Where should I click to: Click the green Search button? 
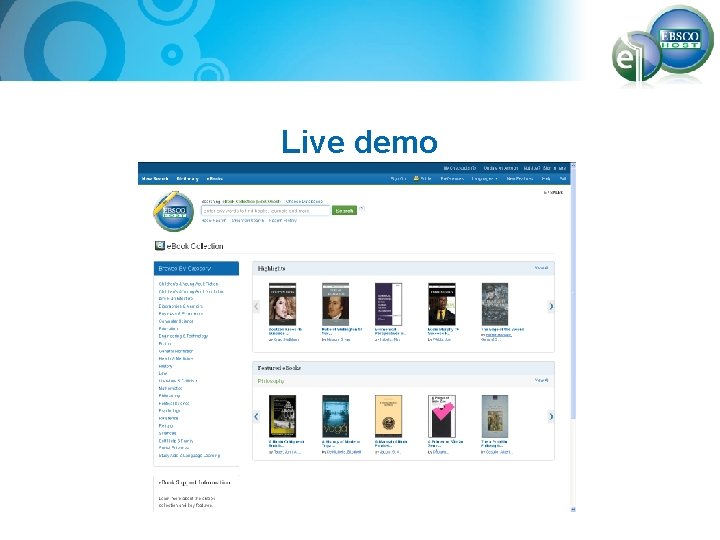344,211
